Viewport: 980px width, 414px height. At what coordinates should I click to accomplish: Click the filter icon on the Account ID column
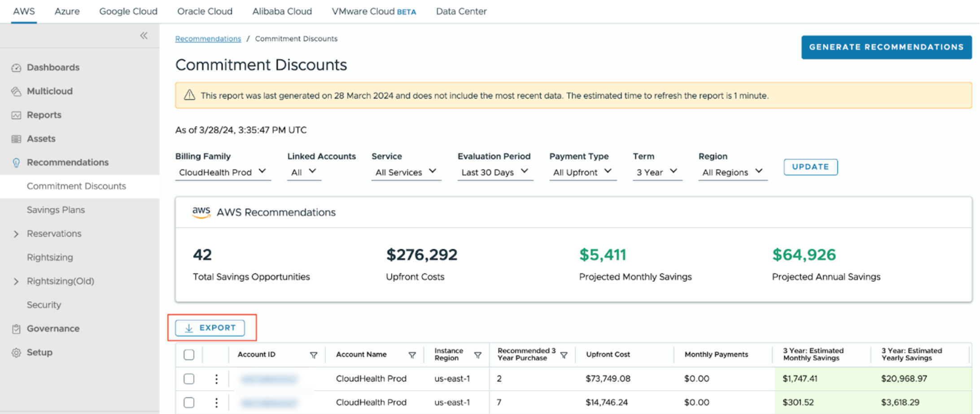[314, 355]
